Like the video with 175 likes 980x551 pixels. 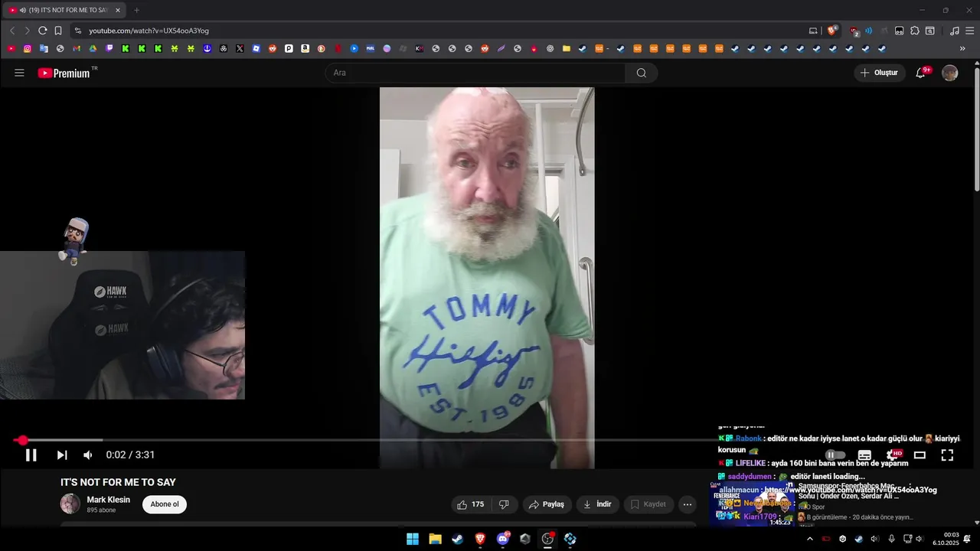pyautogui.click(x=470, y=504)
